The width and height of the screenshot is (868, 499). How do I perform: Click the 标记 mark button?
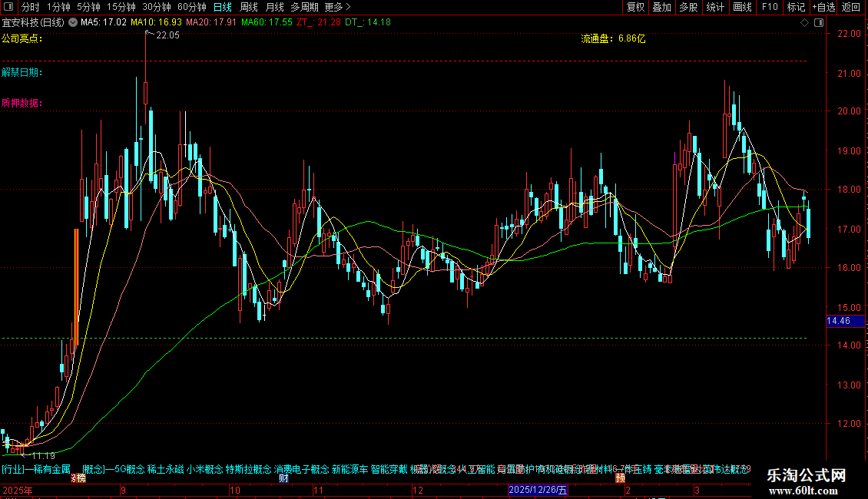tap(796, 7)
